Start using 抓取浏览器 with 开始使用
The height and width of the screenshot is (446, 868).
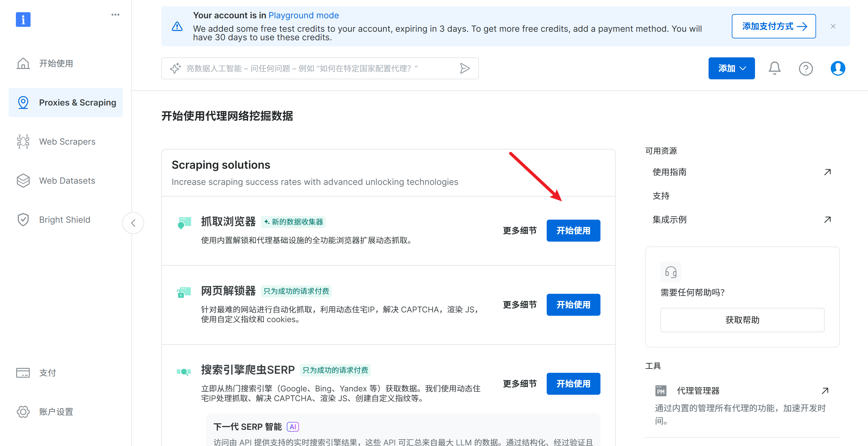tap(573, 231)
